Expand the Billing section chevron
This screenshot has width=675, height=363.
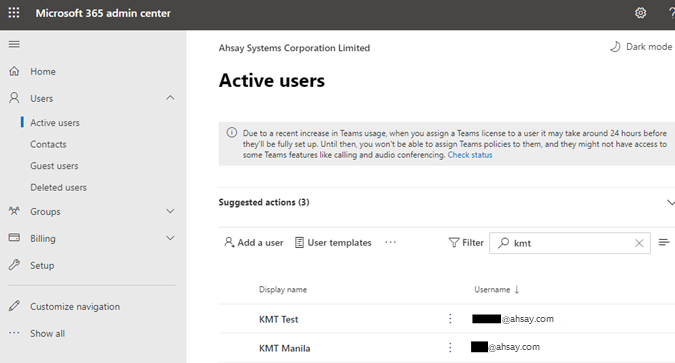point(170,238)
